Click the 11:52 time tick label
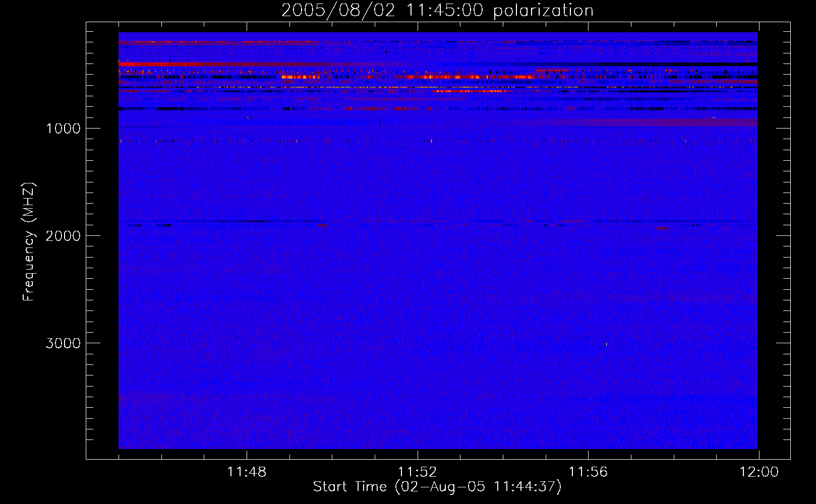 (417, 472)
